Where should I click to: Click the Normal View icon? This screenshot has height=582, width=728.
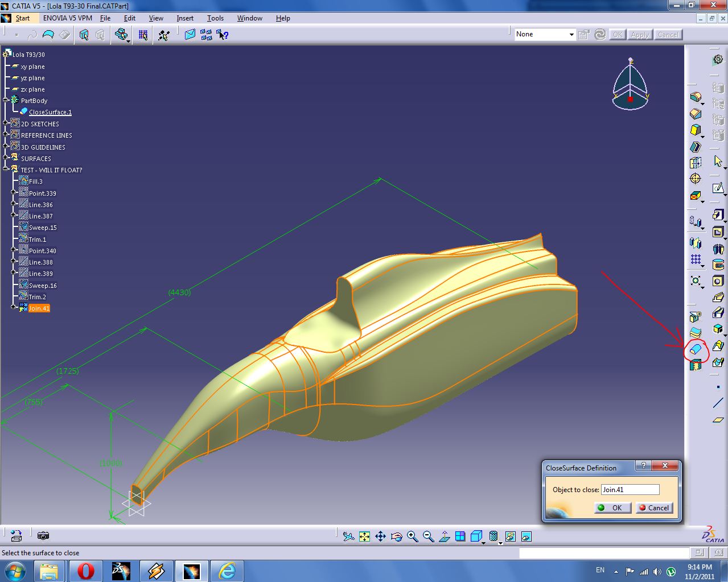(x=445, y=536)
